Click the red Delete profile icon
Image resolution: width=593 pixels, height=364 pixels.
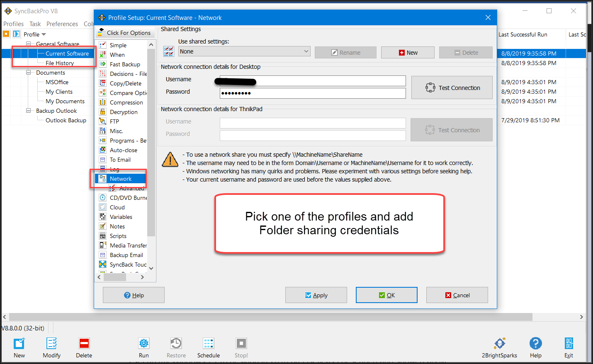tap(84, 344)
